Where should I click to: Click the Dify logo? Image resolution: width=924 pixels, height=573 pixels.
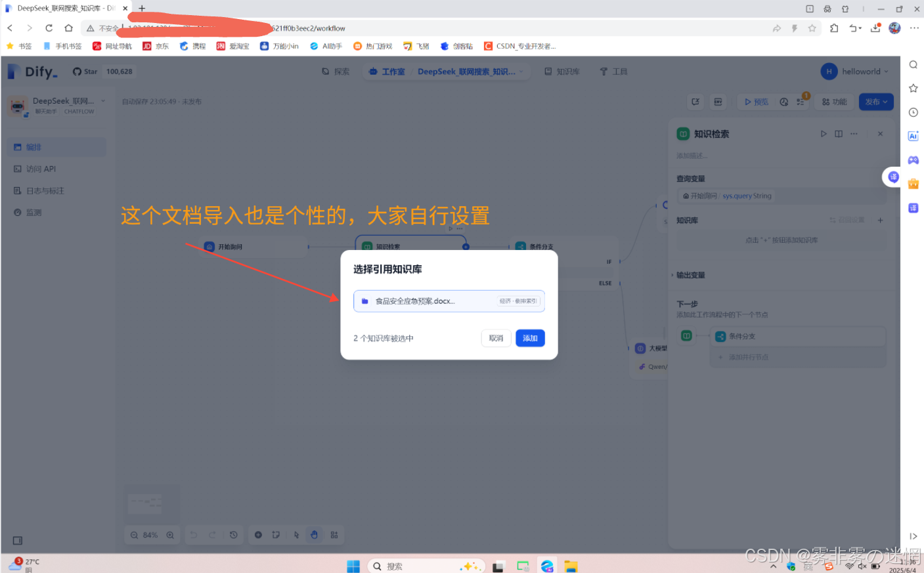pyautogui.click(x=33, y=72)
